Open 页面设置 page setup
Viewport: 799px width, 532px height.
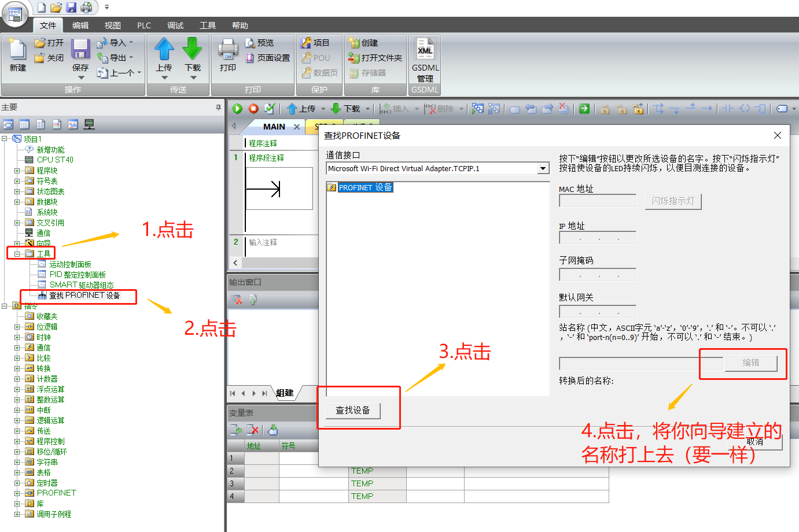pos(268,58)
